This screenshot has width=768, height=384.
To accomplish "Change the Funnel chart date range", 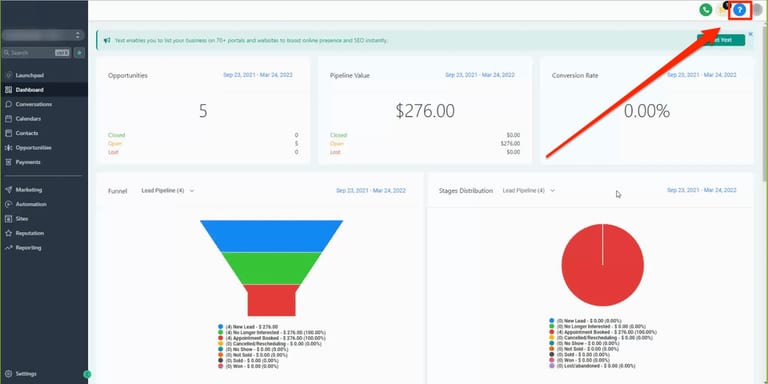I will click(x=371, y=191).
